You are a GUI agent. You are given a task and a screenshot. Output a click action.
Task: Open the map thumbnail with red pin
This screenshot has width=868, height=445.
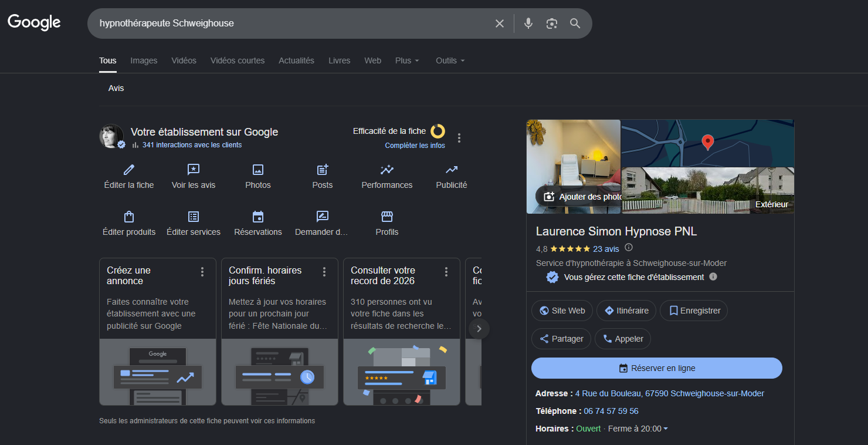click(707, 143)
